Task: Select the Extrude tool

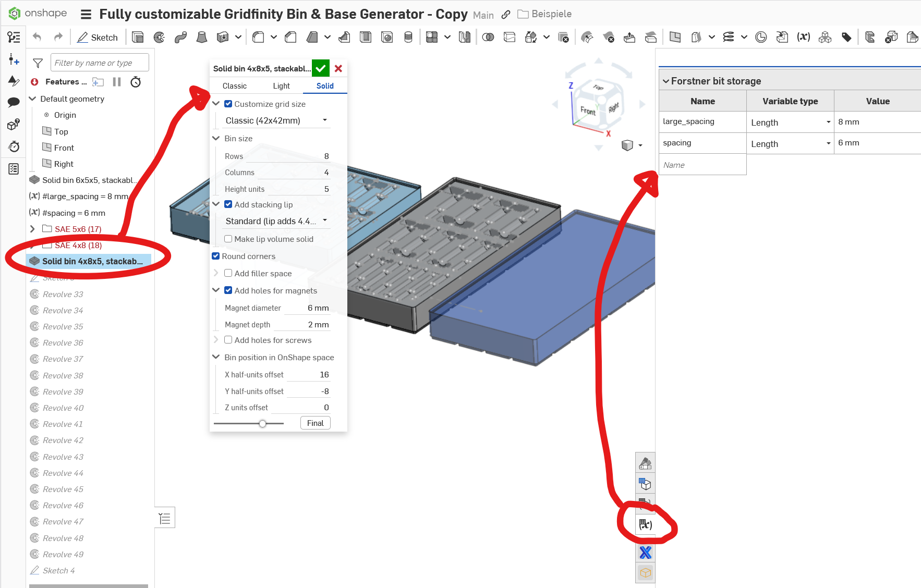Action: click(138, 37)
